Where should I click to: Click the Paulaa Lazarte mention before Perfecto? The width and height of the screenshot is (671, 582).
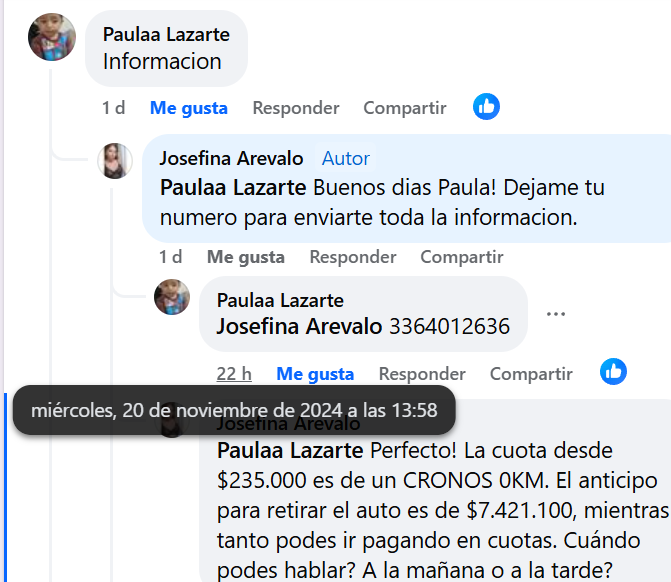(290, 450)
